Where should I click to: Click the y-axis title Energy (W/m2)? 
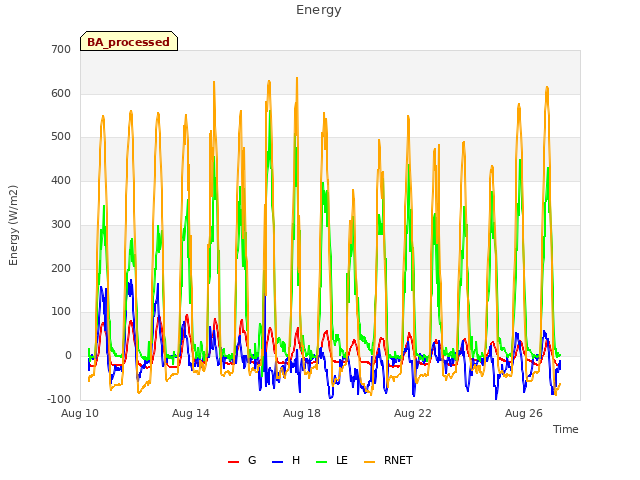tap(13, 225)
